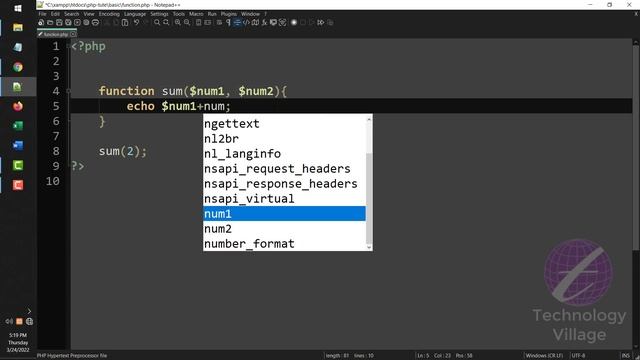Open Firefox from the taskbar

(18, 106)
